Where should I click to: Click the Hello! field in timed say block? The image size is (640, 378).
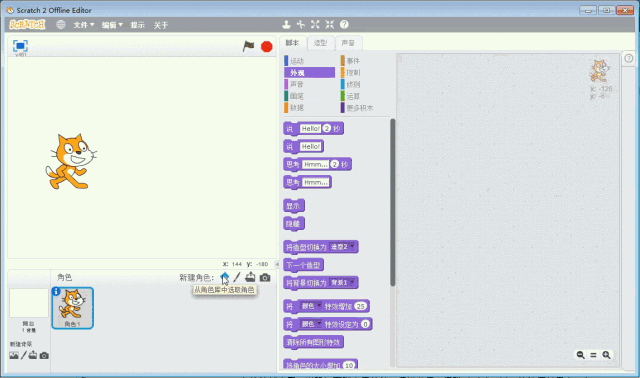[x=310, y=129]
